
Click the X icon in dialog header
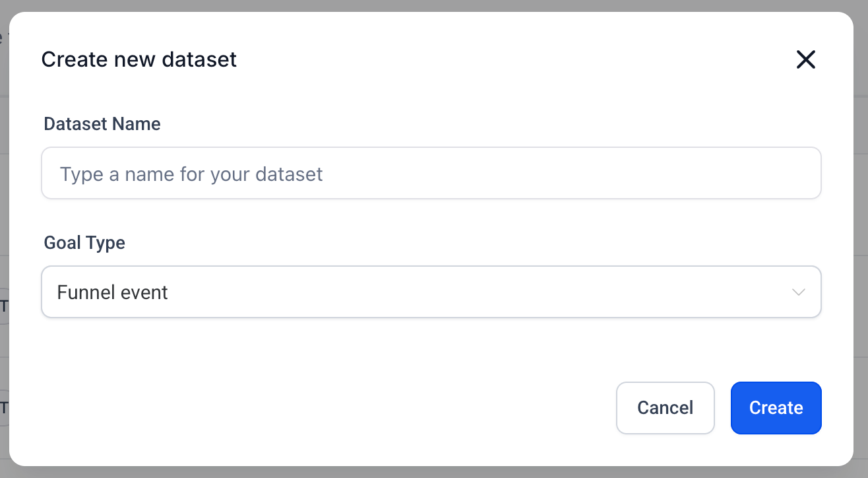805,60
